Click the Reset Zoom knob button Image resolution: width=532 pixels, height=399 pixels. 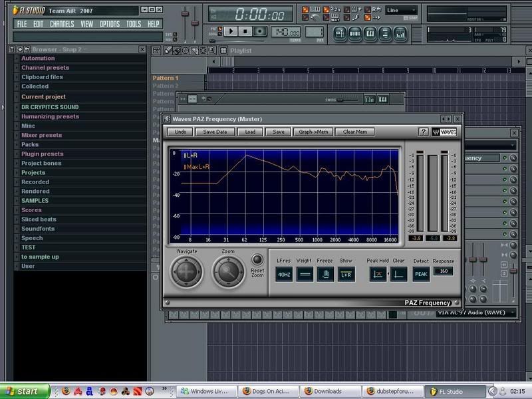pyautogui.click(x=257, y=259)
